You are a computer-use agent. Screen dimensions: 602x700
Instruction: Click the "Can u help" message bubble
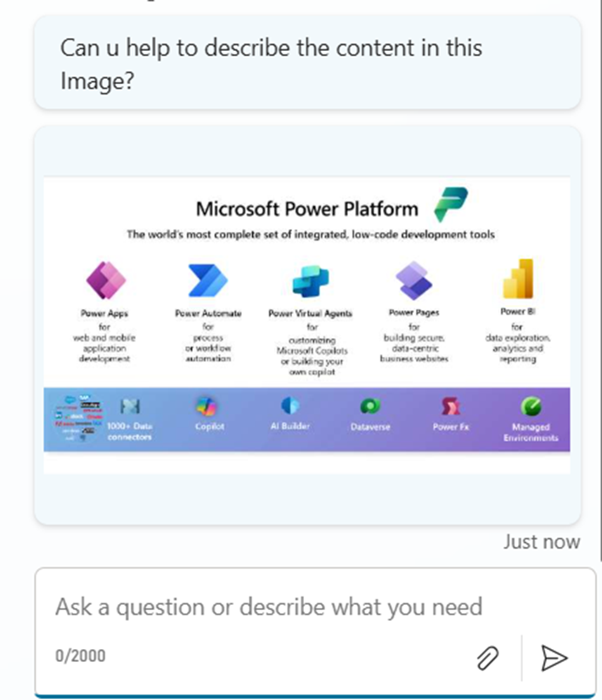(307, 63)
